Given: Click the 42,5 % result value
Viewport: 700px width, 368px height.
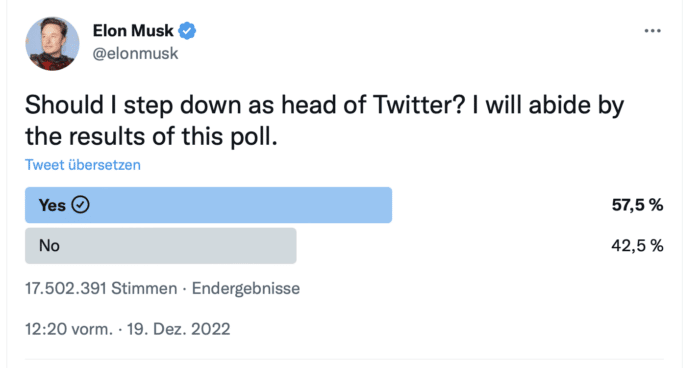Looking at the screenshot, I should click(x=638, y=246).
